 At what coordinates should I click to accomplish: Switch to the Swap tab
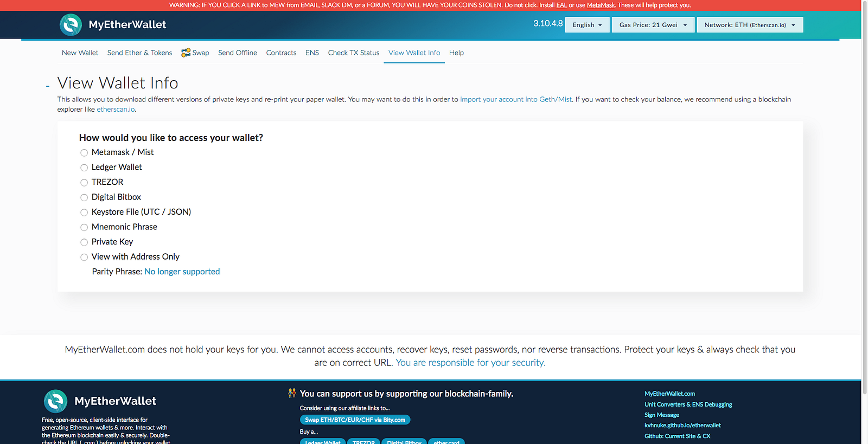195,53
